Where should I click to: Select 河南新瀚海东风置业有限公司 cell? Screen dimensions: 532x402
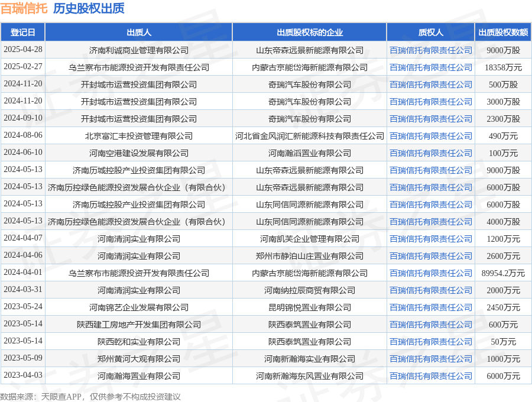pos(309,376)
